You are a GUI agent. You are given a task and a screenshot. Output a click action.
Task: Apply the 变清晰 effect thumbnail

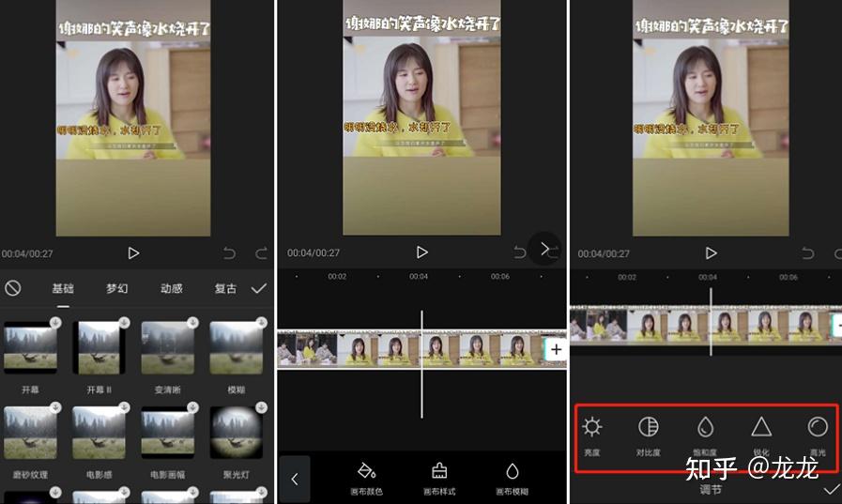[167, 348]
